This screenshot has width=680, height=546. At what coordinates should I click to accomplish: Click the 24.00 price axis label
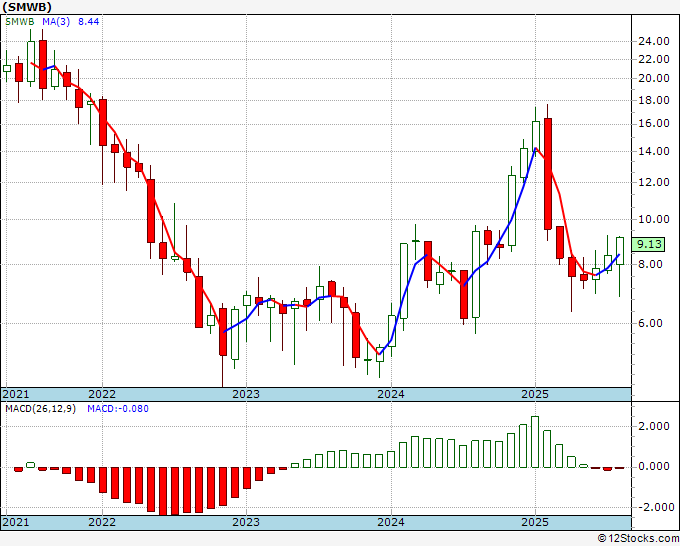point(654,42)
